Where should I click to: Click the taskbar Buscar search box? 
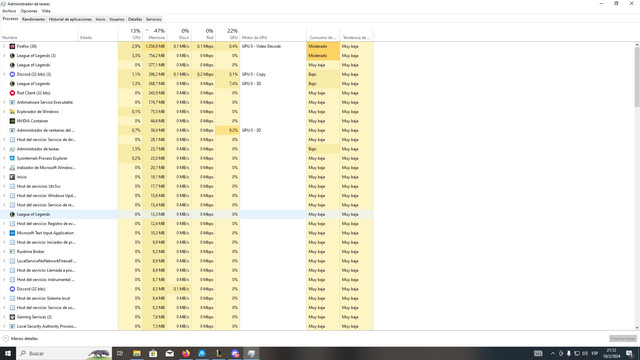click(x=64, y=353)
